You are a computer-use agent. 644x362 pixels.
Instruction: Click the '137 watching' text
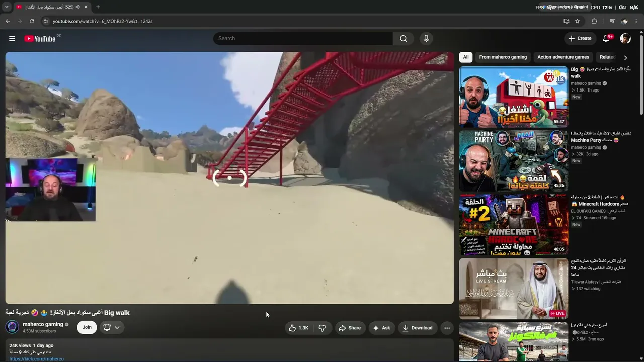pos(588,289)
